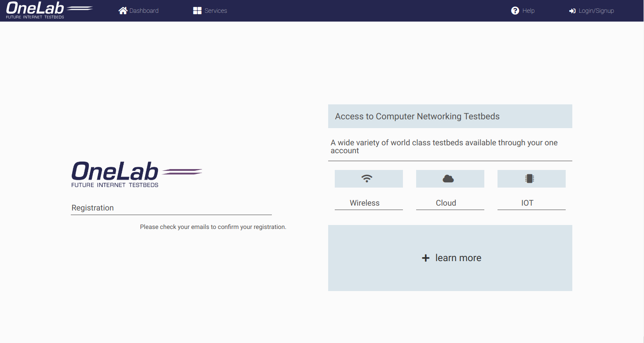Click the Services grid icon
Viewport: 644px width, 343px height.
pos(197,11)
